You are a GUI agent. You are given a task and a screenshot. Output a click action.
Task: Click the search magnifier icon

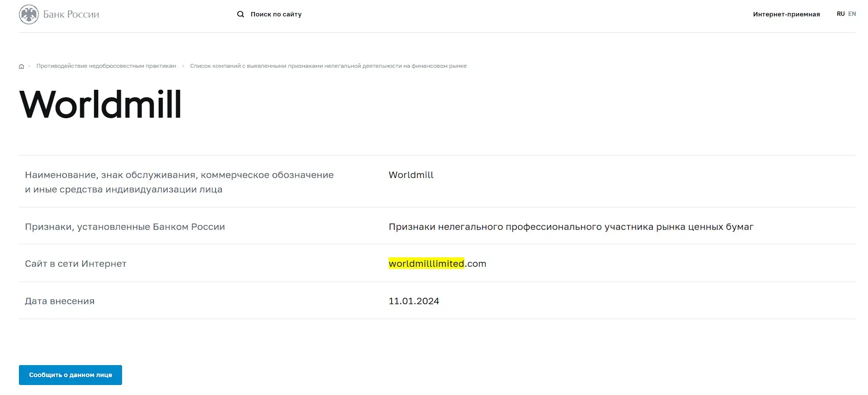click(241, 14)
